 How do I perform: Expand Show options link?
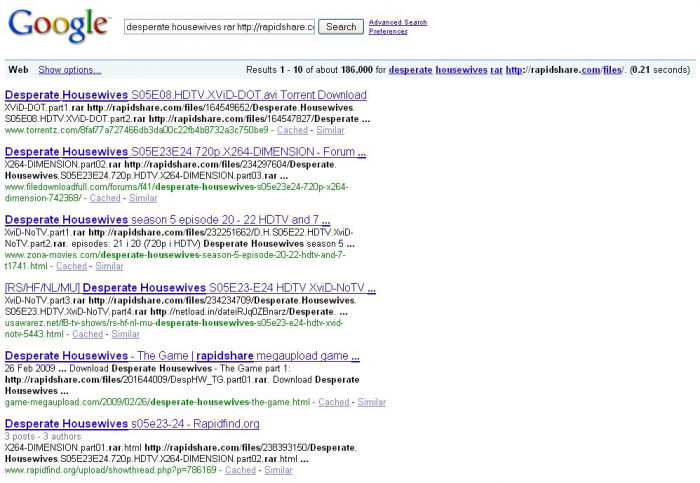pyautogui.click(x=70, y=70)
